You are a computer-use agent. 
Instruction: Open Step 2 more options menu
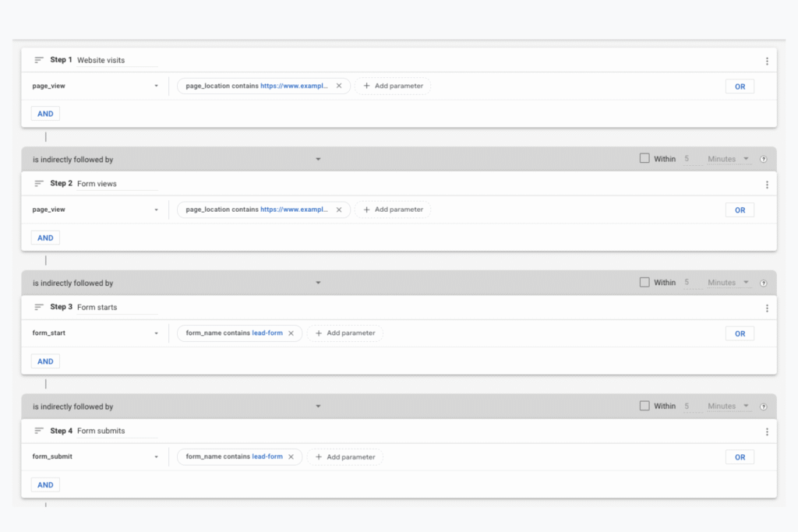pyautogui.click(x=767, y=185)
